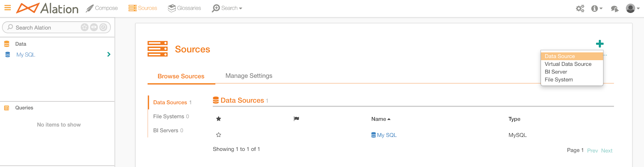This screenshot has height=167, width=644.
Task: Open the user profile avatar dropdown
Action: (633, 8)
